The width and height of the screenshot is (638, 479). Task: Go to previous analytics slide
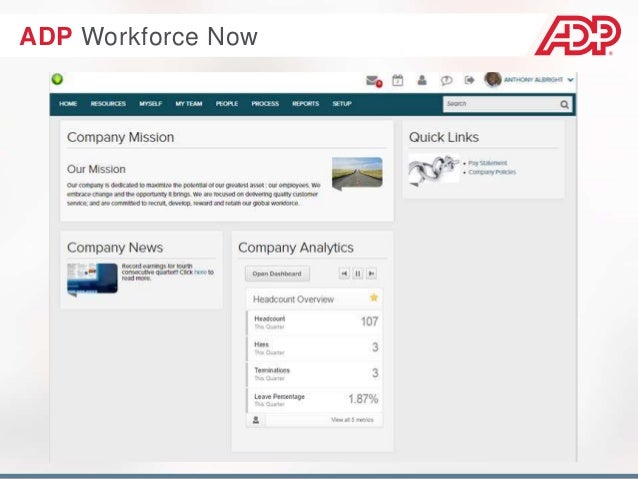344,273
